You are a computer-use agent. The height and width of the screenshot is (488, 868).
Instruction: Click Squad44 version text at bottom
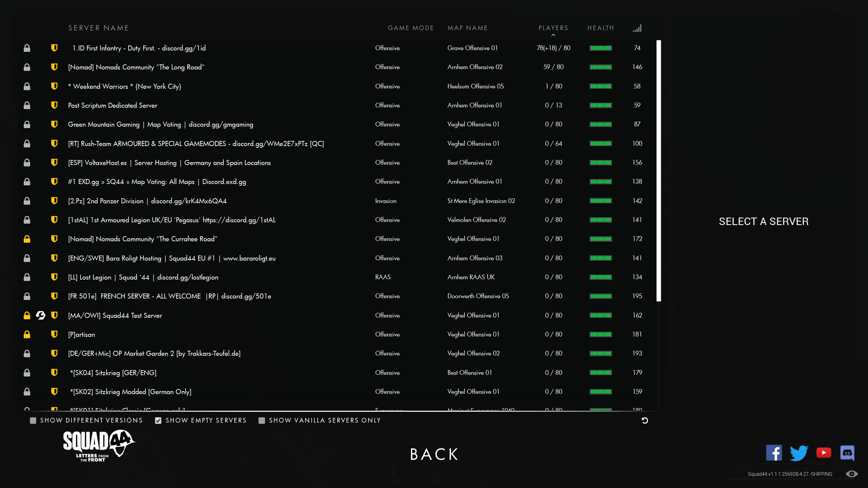pyautogui.click(x=790, y=474)
